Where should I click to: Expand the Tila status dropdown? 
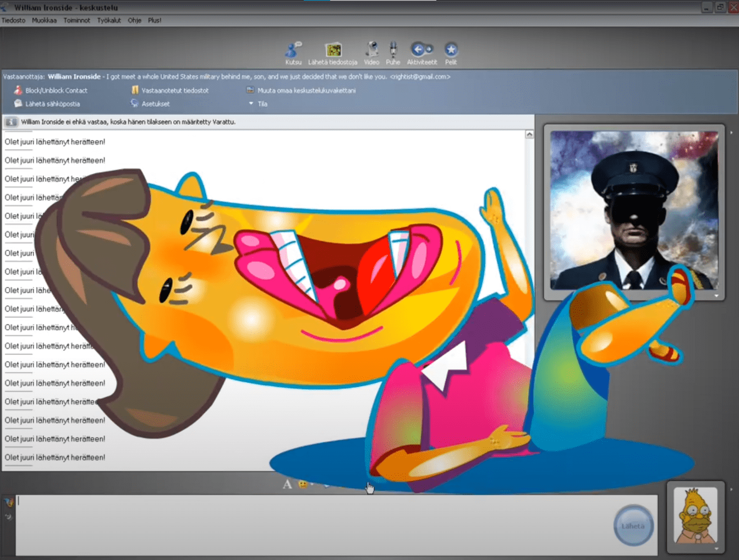click(x=258, y=103)
